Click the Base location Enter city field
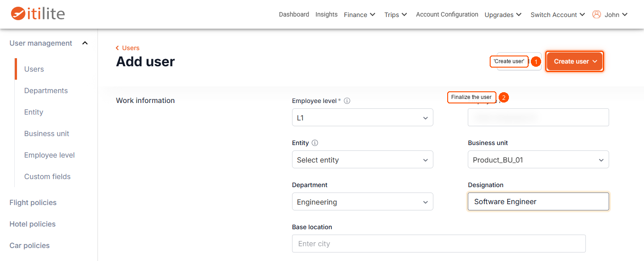The image size is (644, 261). pyautogui.click(x=439, y=244)
